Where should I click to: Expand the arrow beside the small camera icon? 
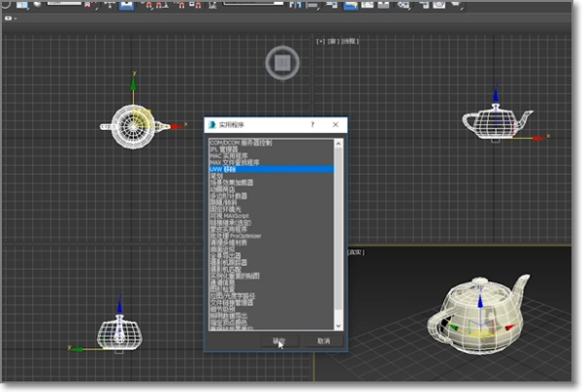[x=16, y=18]
